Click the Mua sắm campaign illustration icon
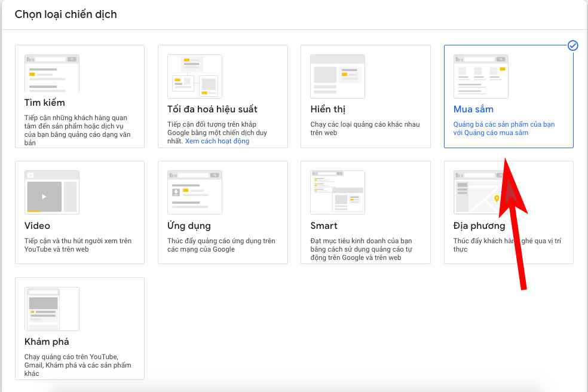The height and width of the screenshot is (392, 588). 481,76
